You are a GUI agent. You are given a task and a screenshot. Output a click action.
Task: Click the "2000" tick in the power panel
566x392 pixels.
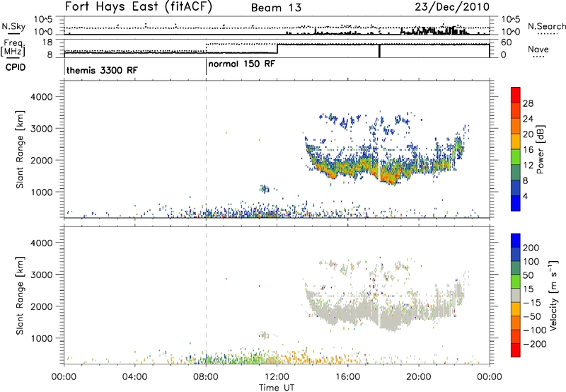tap(41, 160)
